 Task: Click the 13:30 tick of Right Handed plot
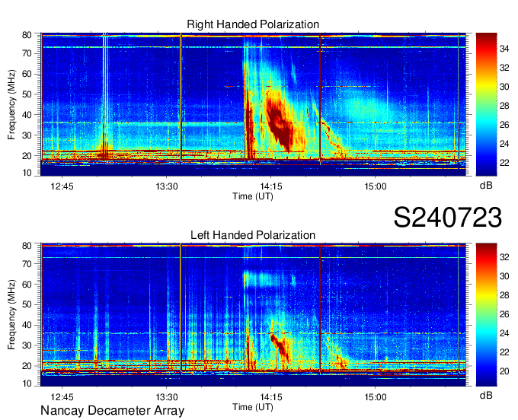pyautogui.click(x=167, y=186)
